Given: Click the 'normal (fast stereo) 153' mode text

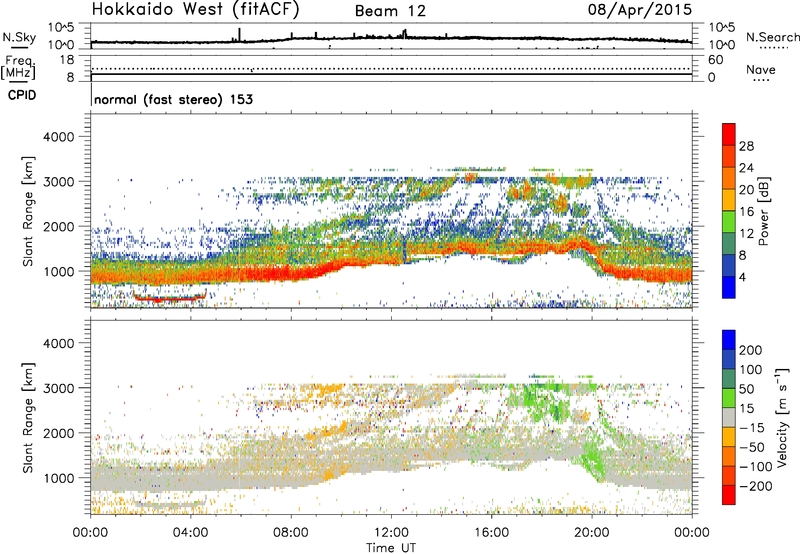Looking at the screenshot, I should click(173, 99).
